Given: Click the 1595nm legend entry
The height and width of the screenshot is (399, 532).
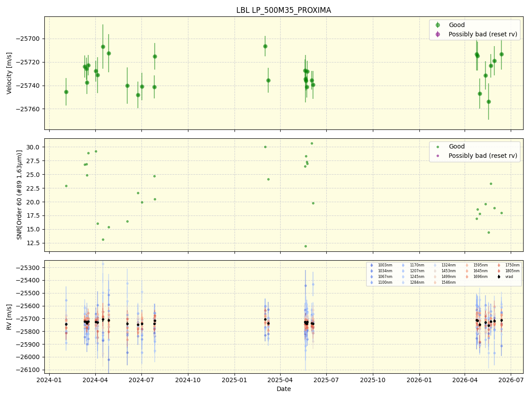Looking at the screenshot, I should click(476, 265).
